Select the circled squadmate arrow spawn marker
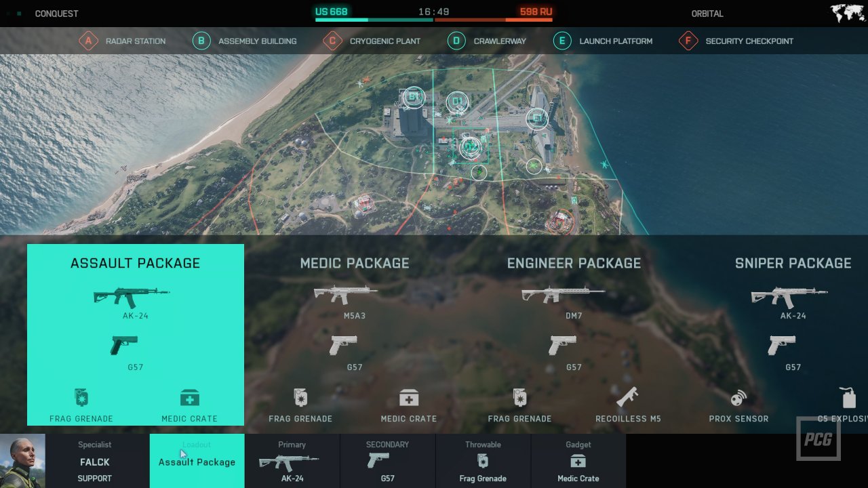 [479, 172]
